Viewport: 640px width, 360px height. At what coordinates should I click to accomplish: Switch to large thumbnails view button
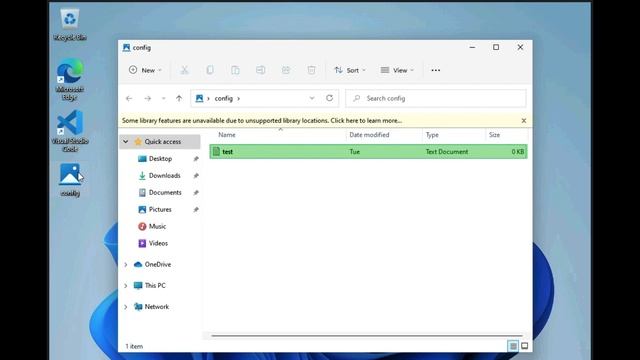point(525,347)
